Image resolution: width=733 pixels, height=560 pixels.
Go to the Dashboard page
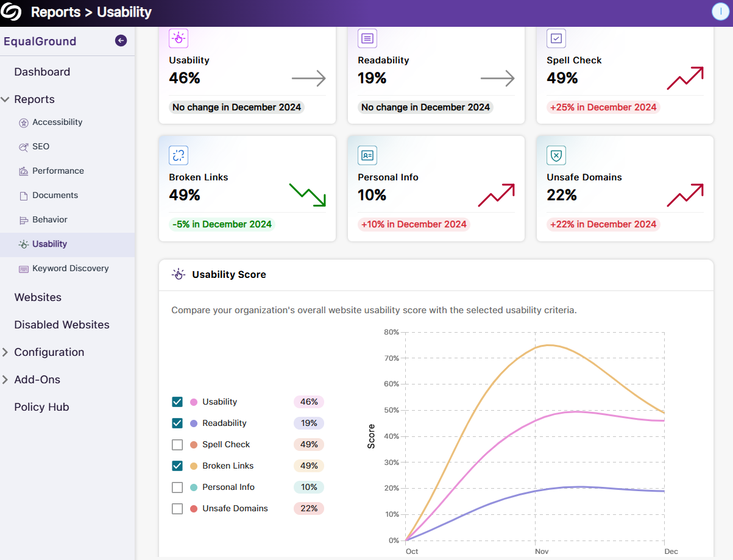click(x=42, y=72)
